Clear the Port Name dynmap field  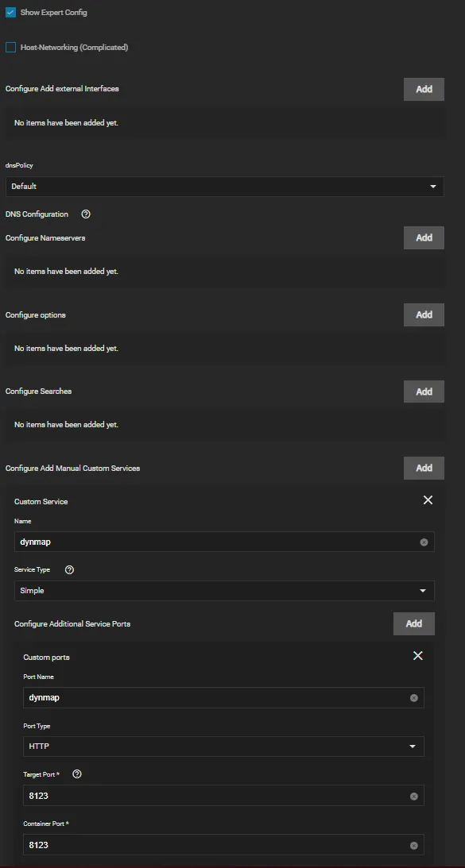tap(413, 697)
